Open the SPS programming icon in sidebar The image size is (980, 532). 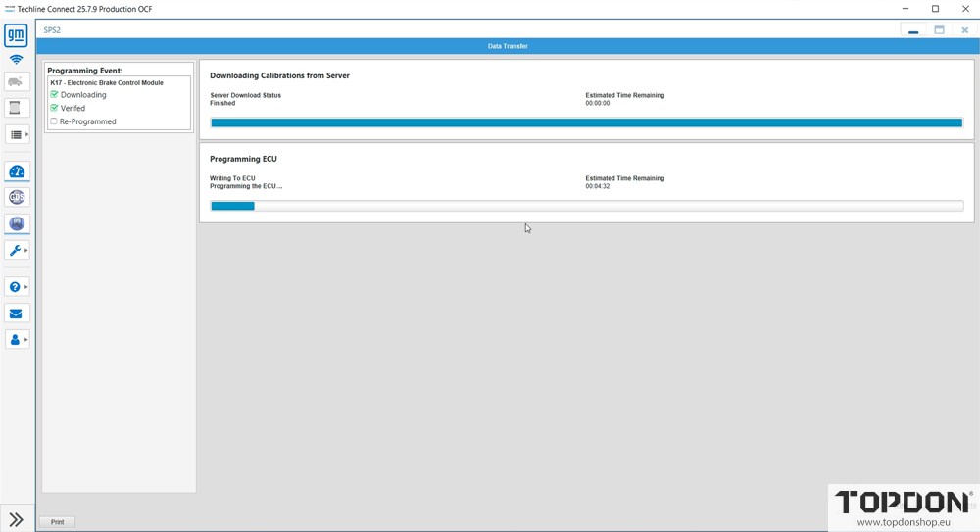point(16,223)
